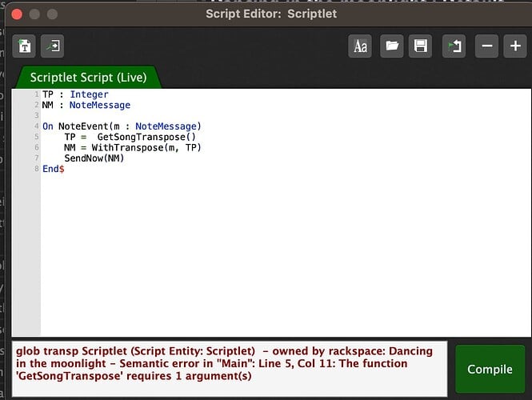Click the revert arrow icon beside Save
The height and width of the screenshot is (400, 532).
coord(455,46)
